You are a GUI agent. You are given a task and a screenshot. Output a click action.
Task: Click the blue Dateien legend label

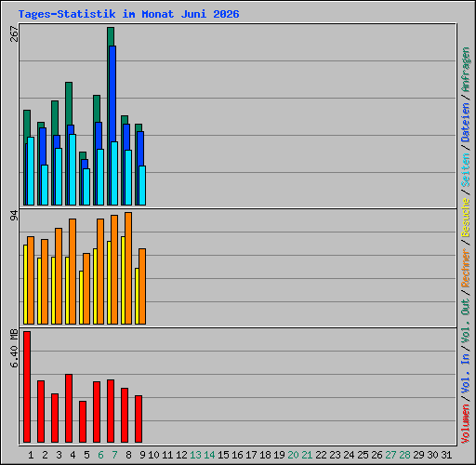point(466,123)
